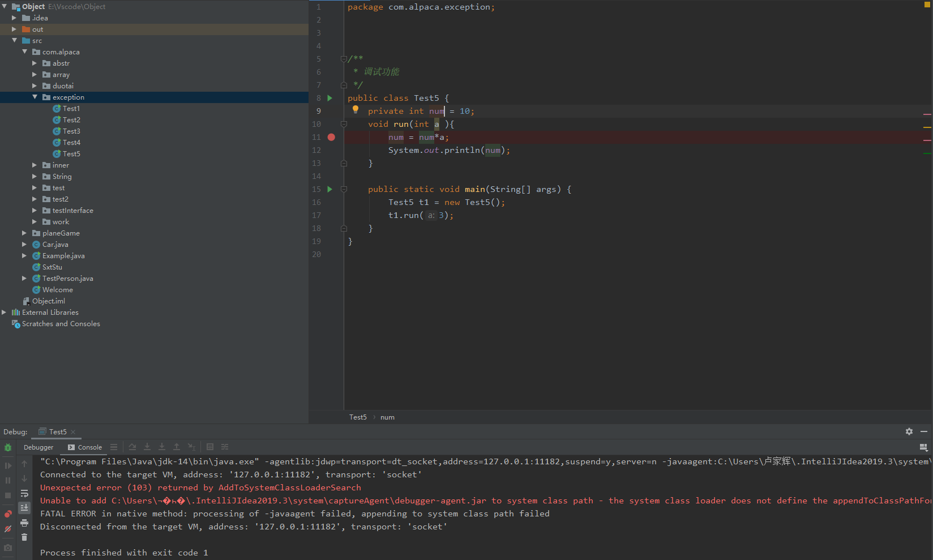Click the Trace Current Stream Chain icon
This screenshot has height=560, width=933.
(225, 447)
